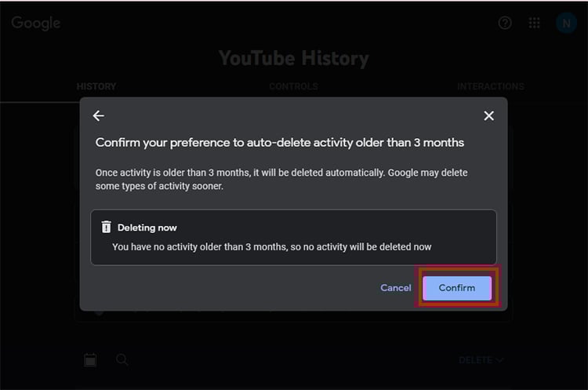Click the dialog title about auto-delete preference
This screenshot has width=588, height=390.
[x=280, y=143]
